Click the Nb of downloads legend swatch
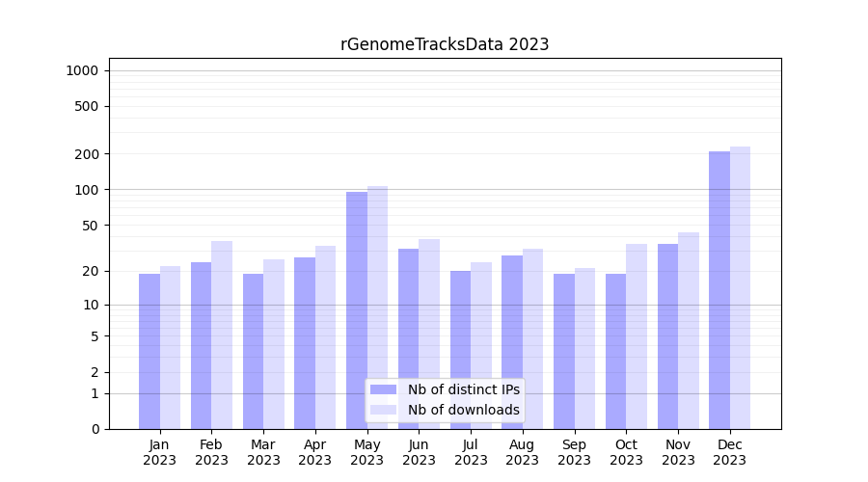868x482 pixels. 383,410
